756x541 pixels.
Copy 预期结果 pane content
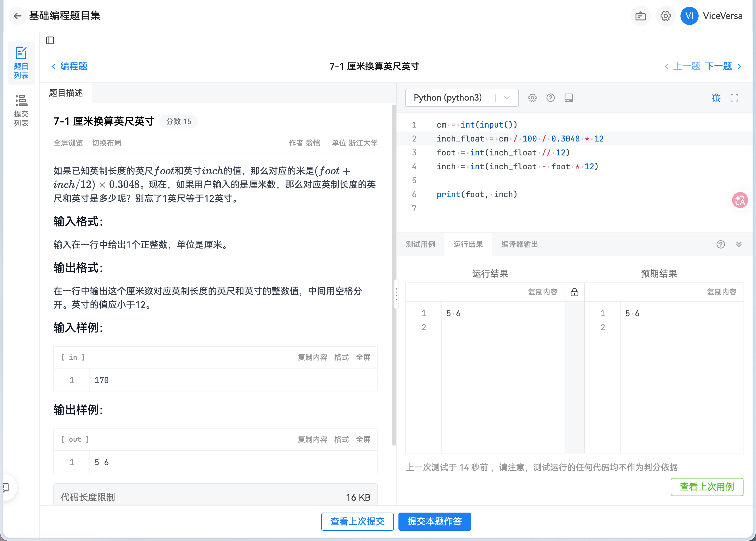pyautogui.click(x=721, y=292)
